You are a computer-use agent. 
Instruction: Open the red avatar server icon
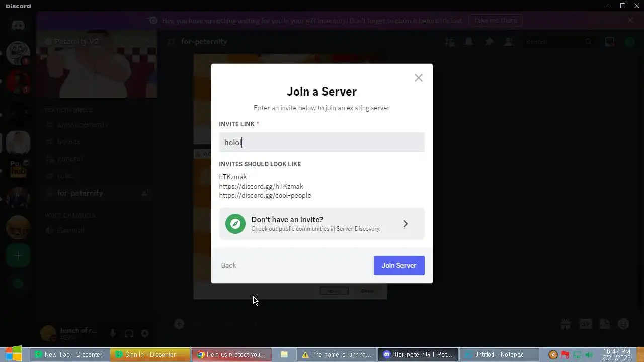tap(18, 81)
